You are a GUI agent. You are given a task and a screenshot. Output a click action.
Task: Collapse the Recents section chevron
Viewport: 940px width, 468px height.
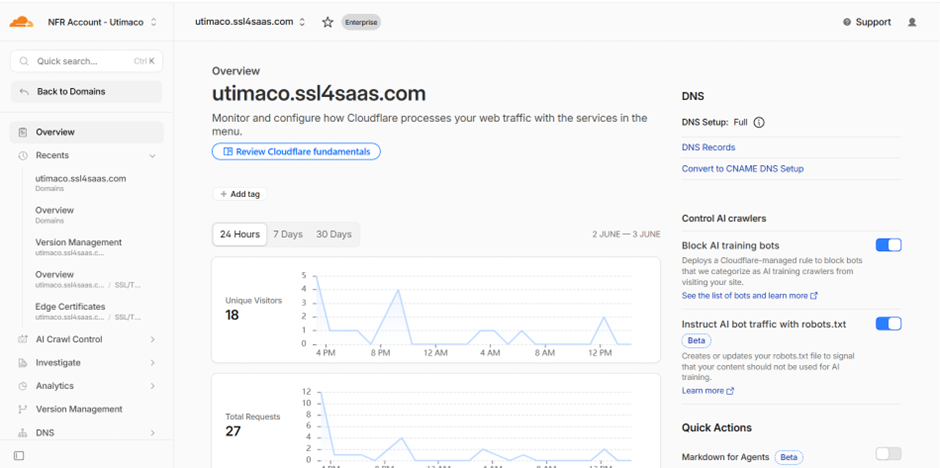[x=152, y=156]
